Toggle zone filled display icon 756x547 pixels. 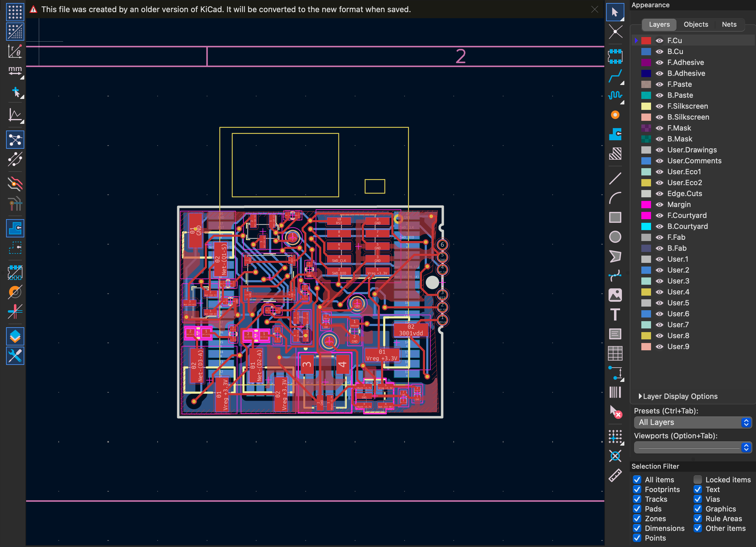(15, 229)
